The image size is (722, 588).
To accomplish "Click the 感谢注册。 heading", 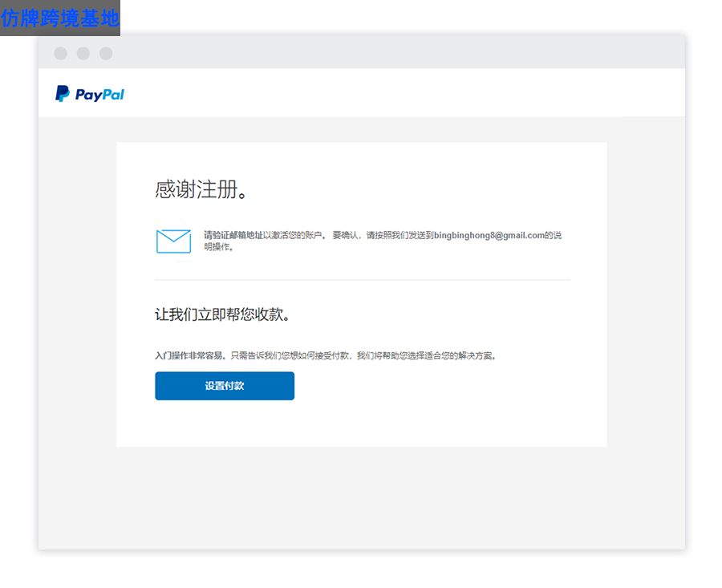I will coord(201,189).
